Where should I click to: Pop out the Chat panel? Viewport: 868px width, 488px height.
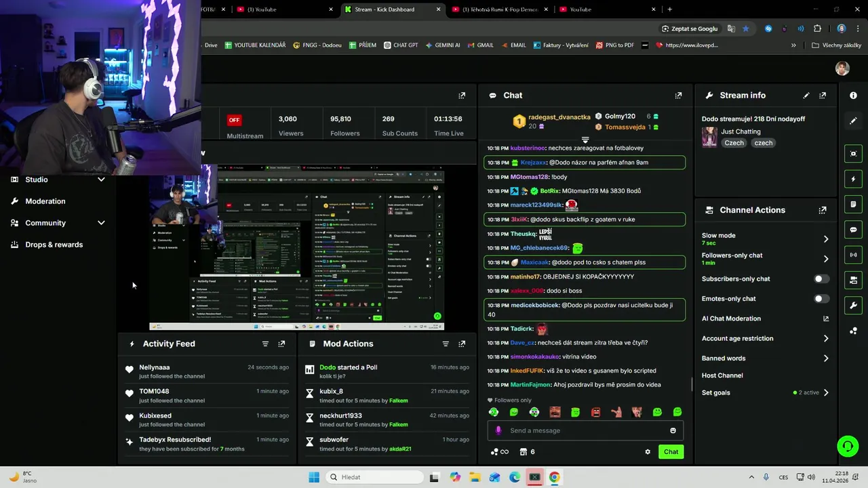(678, 96)
